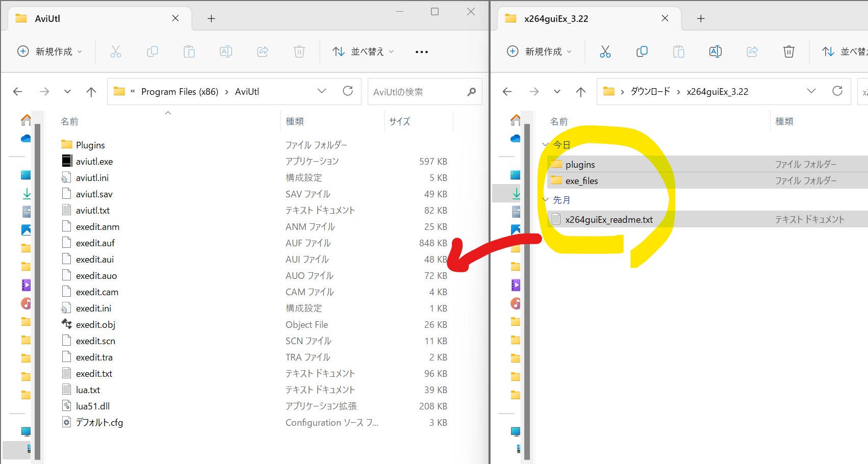
Task: Open 並べ替え sort dropdown in x264guiEx_3.22 window
Action: click(x=845, y=51)
